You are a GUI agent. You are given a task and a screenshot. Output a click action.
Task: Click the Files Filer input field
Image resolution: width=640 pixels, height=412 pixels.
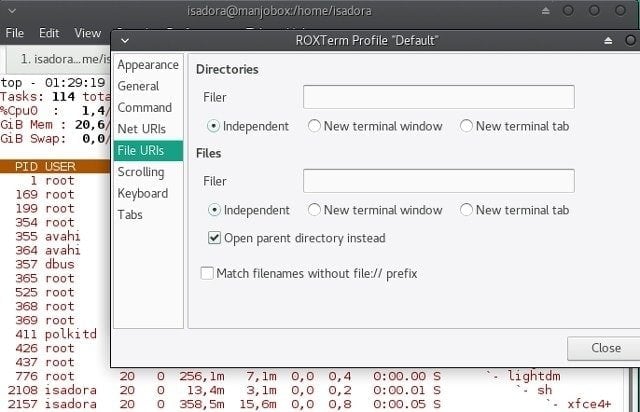[439, 181]
